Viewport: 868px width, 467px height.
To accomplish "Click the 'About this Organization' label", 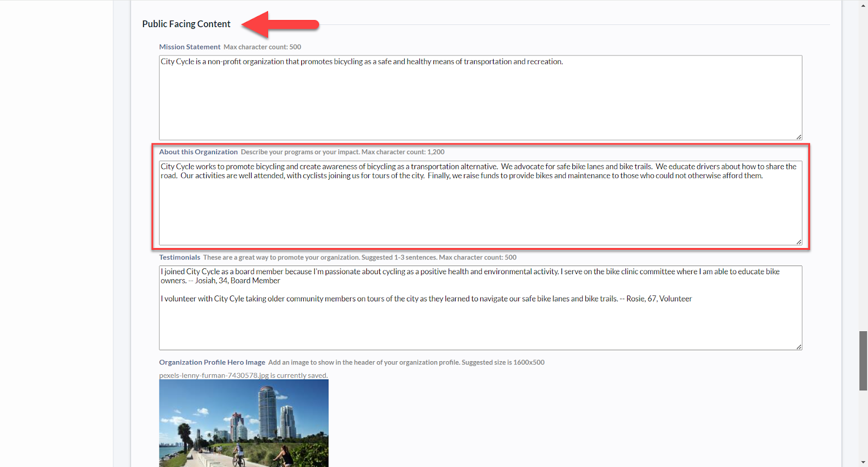I will (x=199, y=152).
